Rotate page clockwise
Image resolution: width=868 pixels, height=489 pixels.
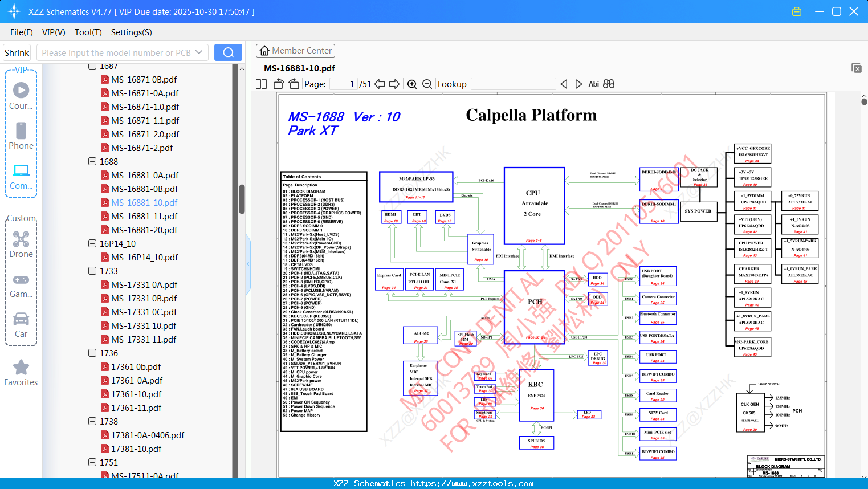pyautogui.click(x=294, y=84)
